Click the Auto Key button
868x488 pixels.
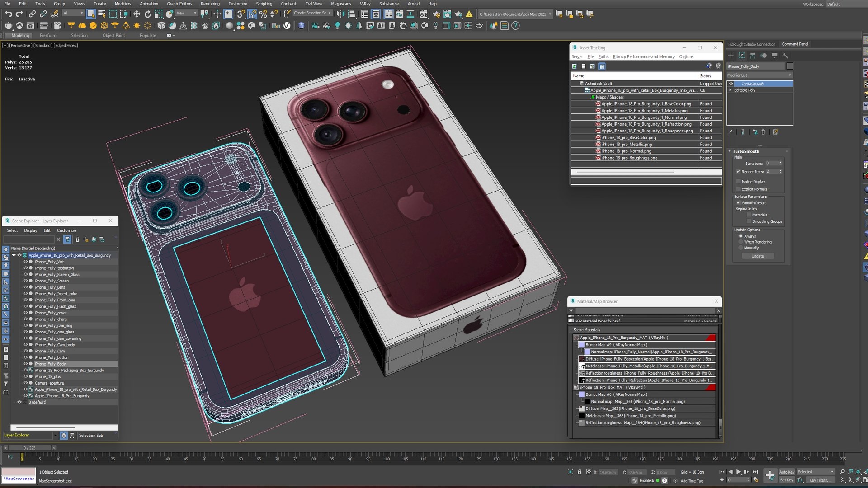point(787,472)
